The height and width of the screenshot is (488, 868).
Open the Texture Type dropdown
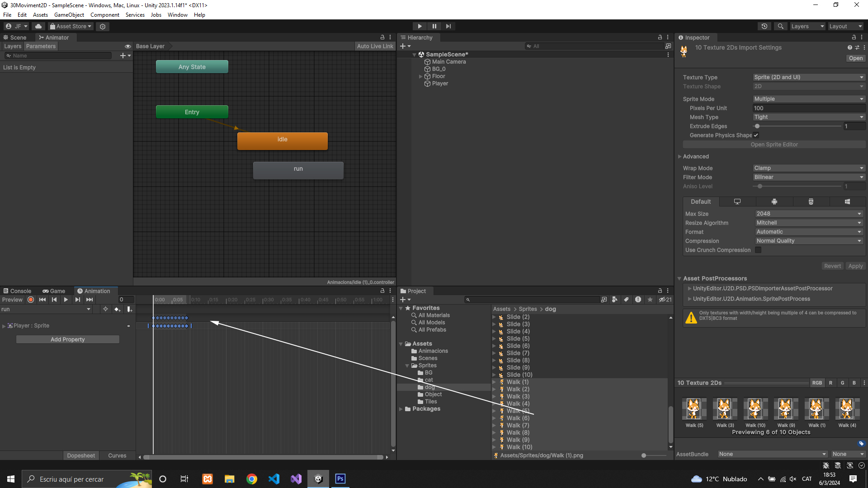808,77
